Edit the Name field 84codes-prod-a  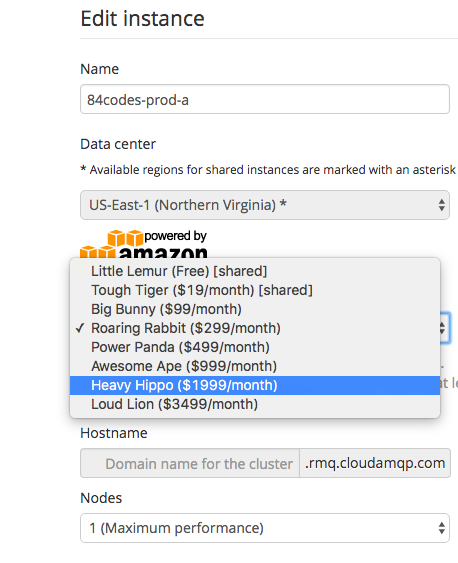[x=265, y=99]
